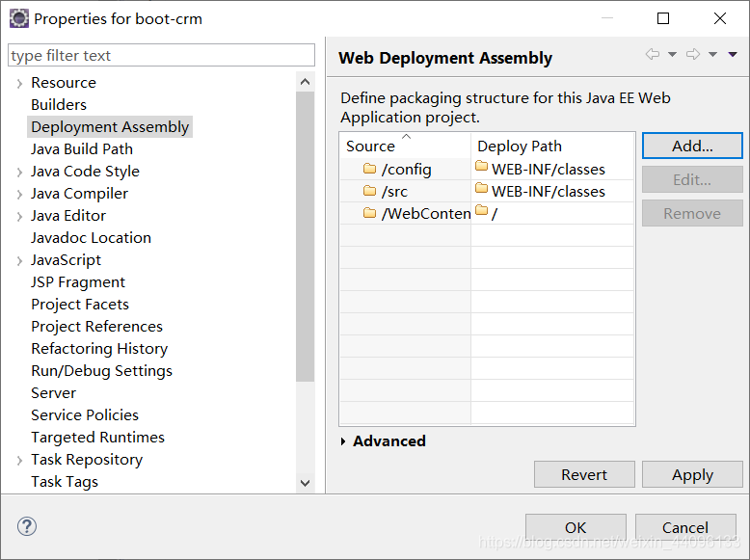Select the /src source folder row
The image size is (750, 560).
click(x=487, y=191)
